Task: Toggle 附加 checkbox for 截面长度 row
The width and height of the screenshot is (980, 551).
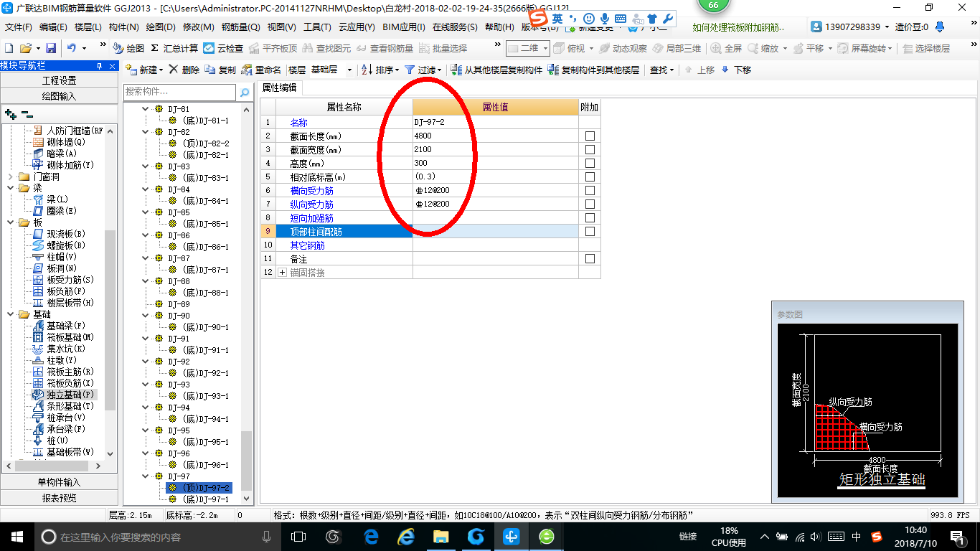Action: (590, 136)
